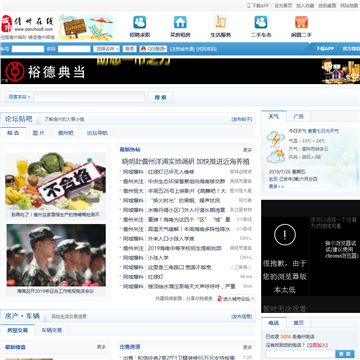Open post 外来人口小孩入学难
The image size is (360, 360).
coord(171,239)
